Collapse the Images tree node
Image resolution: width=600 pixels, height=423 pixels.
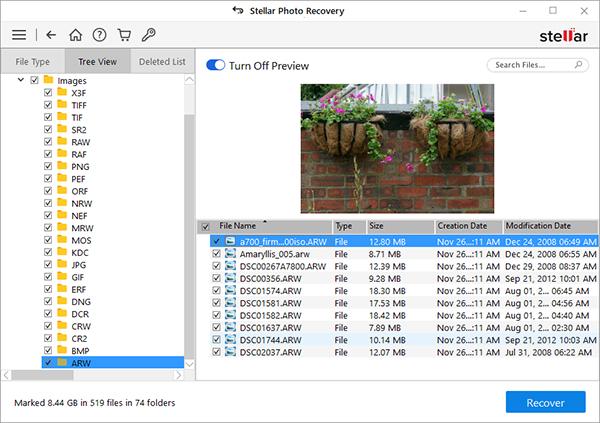coord(22,80)
